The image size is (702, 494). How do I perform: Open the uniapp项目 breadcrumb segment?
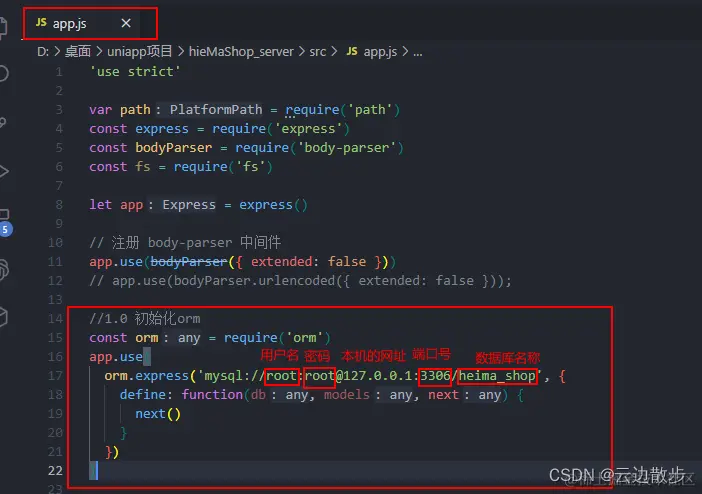point(140,52)
